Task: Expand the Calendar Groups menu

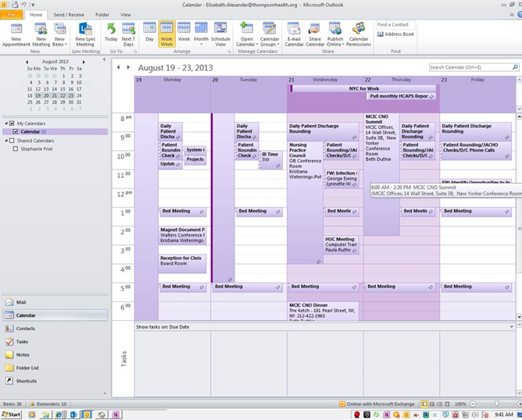Action: [270, 34]
